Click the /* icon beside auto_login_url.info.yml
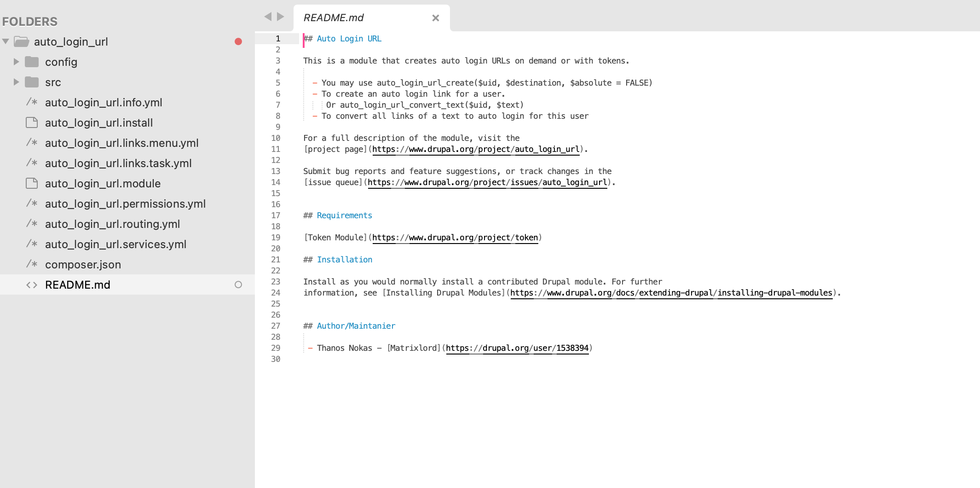The image size is (980, 488). coord(31,102)
